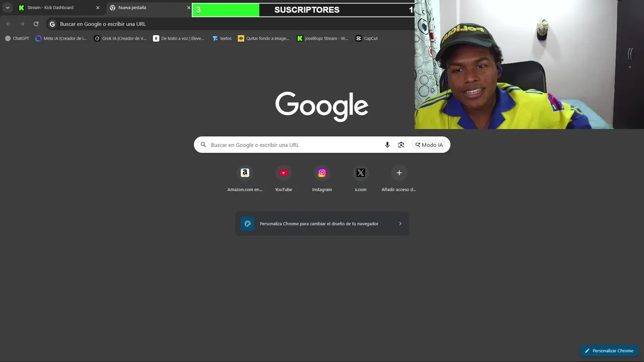Screen dimensions: 644x362
Task: Go forward with the forward arrow
Action: [x=22, y=24]
